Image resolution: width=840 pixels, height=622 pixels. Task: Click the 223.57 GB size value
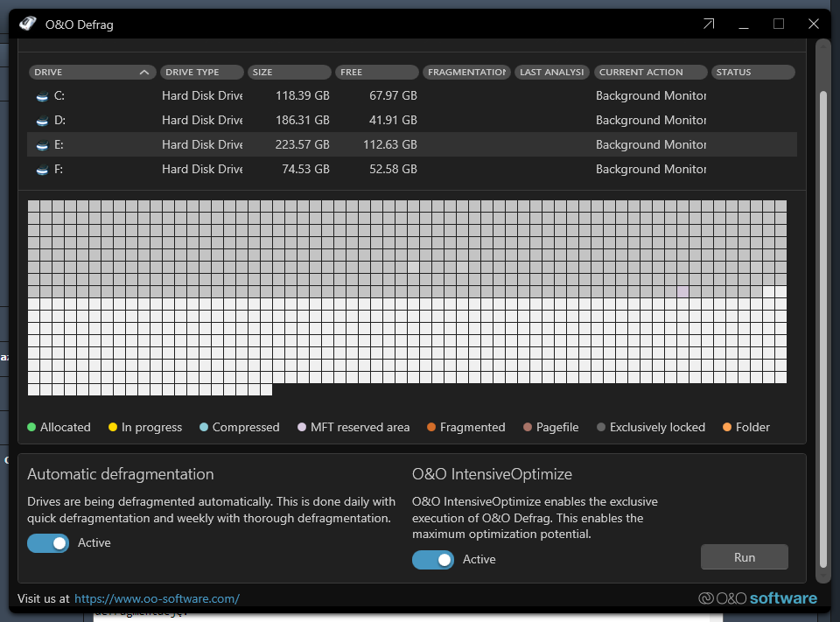coord(302,144)
